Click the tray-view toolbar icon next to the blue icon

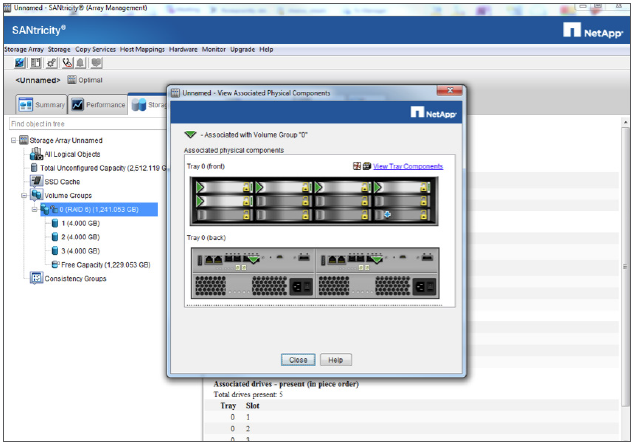[x=36, y=63]
